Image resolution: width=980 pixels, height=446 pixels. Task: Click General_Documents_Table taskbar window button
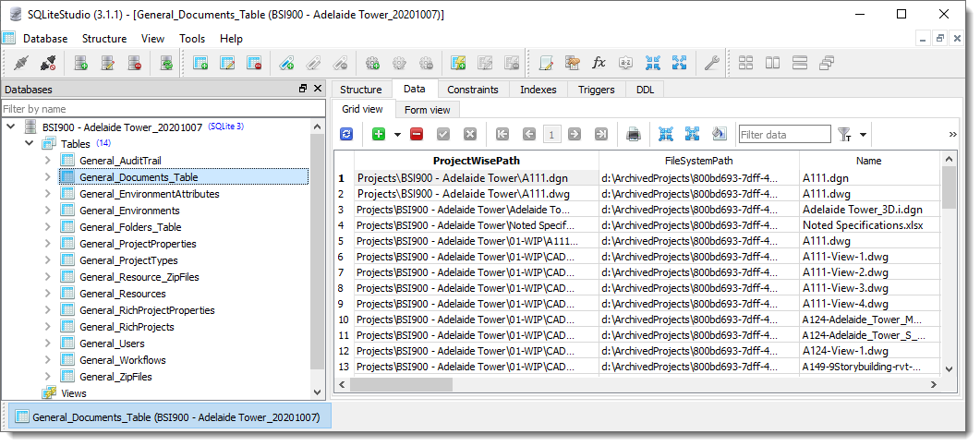pyautogui.click(x=167, y=416)
